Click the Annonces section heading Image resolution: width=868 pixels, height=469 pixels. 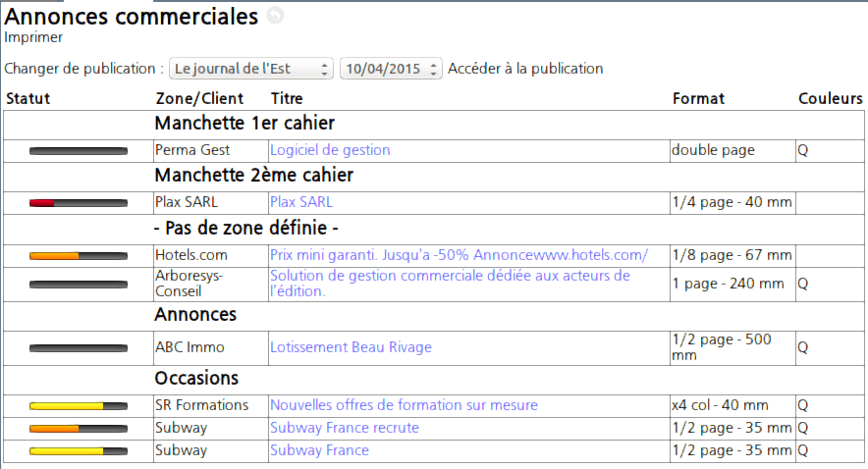pos(195,315)
